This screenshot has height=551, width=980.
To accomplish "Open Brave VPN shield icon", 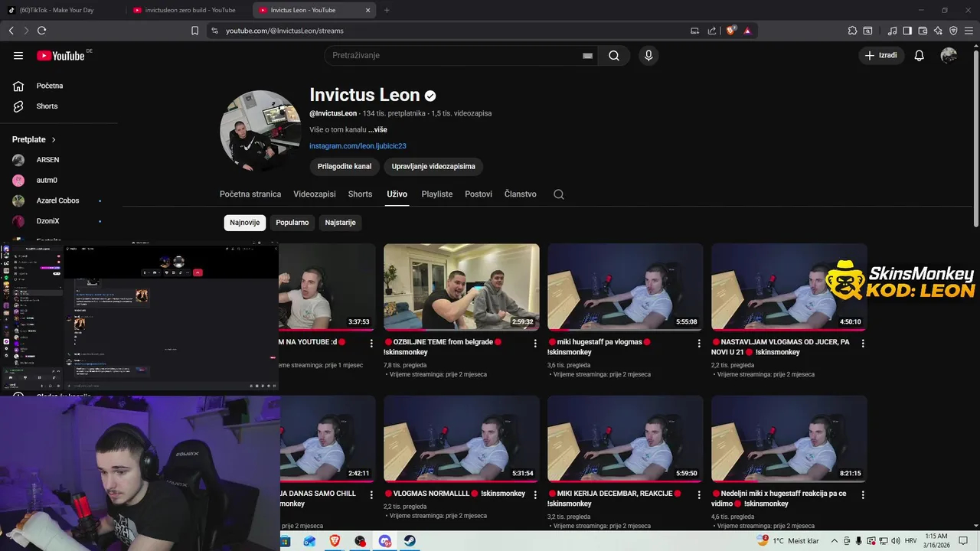I will coord(953,31).
